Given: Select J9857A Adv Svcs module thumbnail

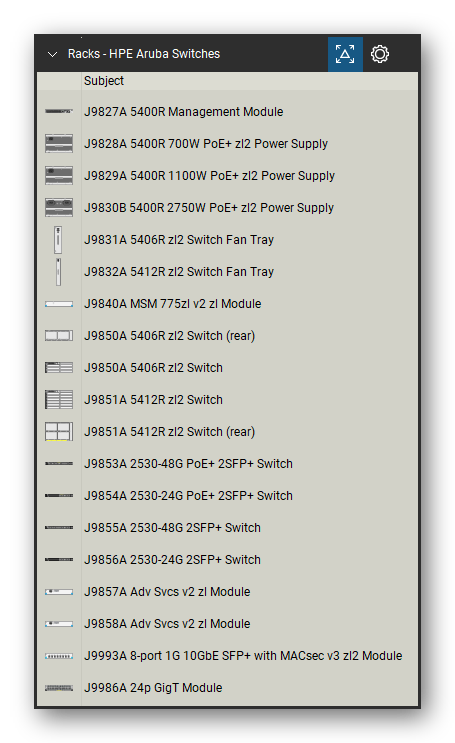Looking at the screenshot, I should coord(59,592).
